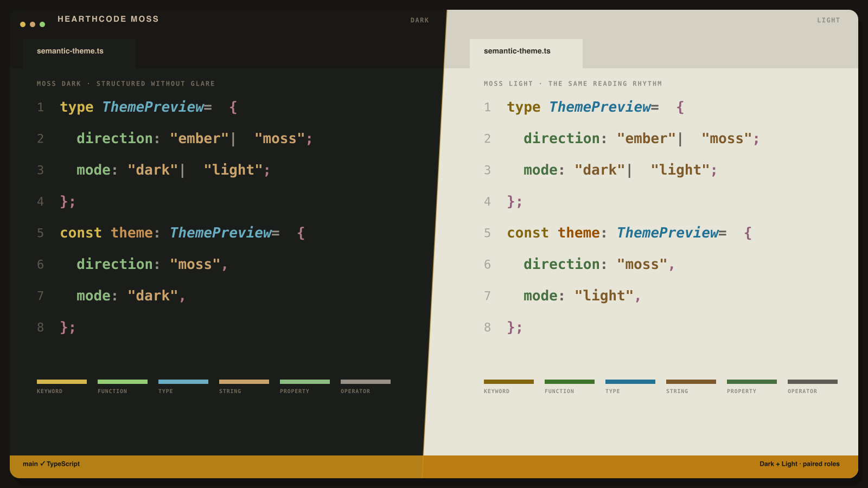Image resolution: width=868 pixels, height=488 pixels.
Task: Click the MOSS LIGHT · THE SAME READING RHYTHM caption
Action: pyautogui.click(x=573, y=84)
